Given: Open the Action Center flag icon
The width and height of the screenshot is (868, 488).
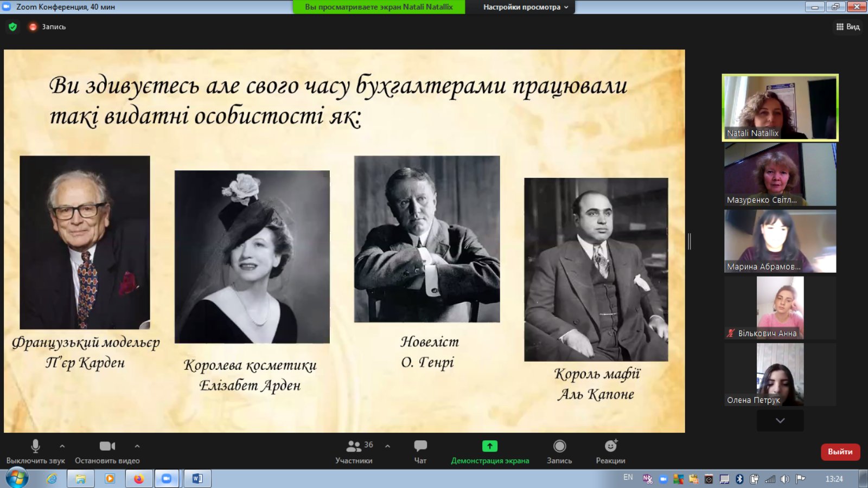Looking at the screenshot, I should [x=800, y=479].
